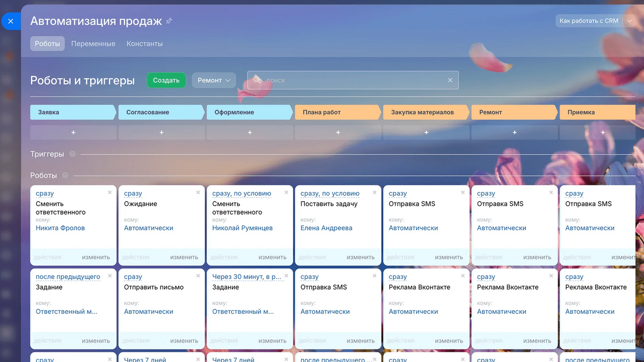Open the после предыдущего timing on Задание card

[x=68, y=277]
